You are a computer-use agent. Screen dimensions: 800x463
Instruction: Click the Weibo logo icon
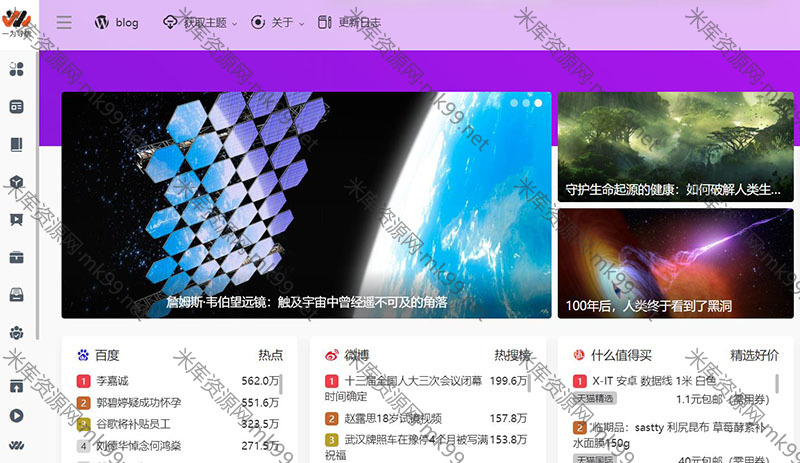pos(332,355)
